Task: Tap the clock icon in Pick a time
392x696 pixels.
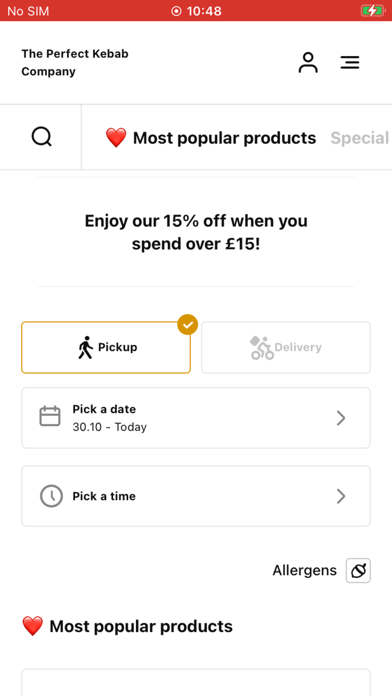Action: click(x=51, y=496)
